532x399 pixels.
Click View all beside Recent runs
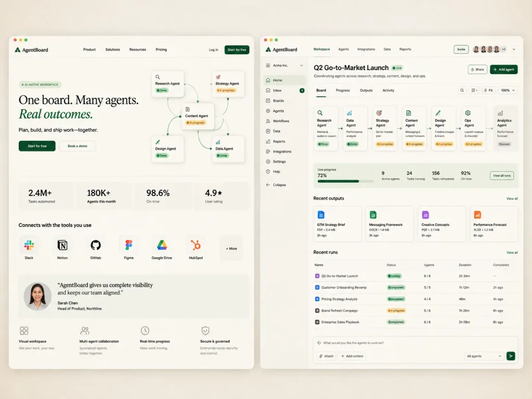512,252
